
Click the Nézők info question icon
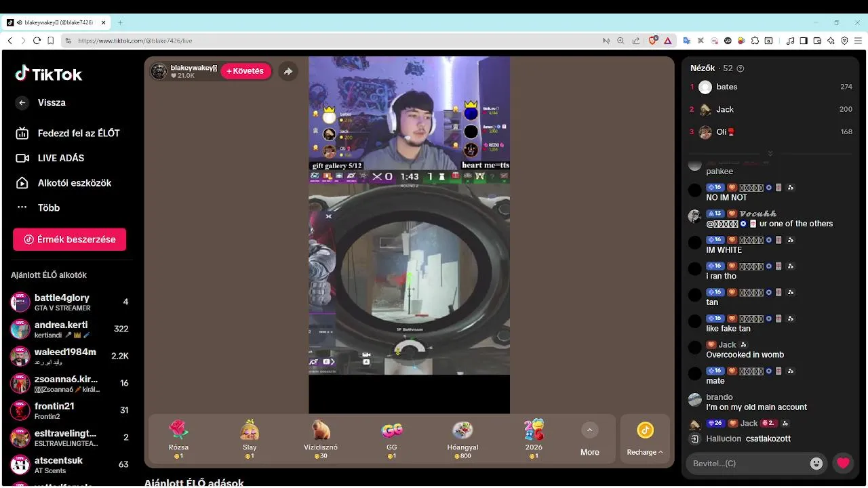tap(741, 68)
